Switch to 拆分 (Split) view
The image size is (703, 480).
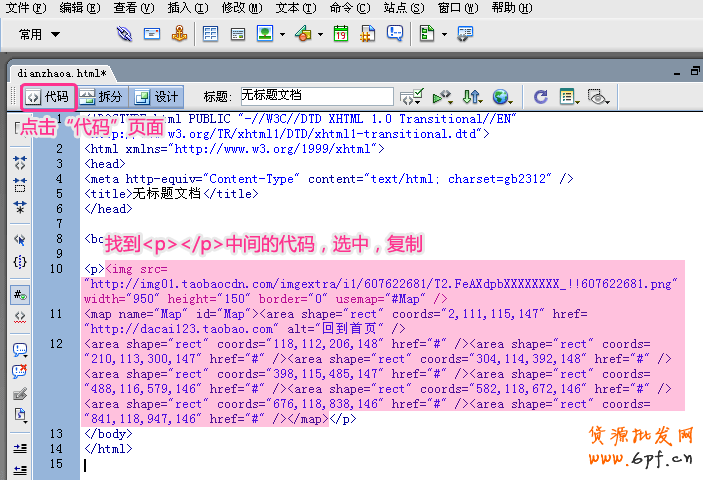tap(102, 97)
